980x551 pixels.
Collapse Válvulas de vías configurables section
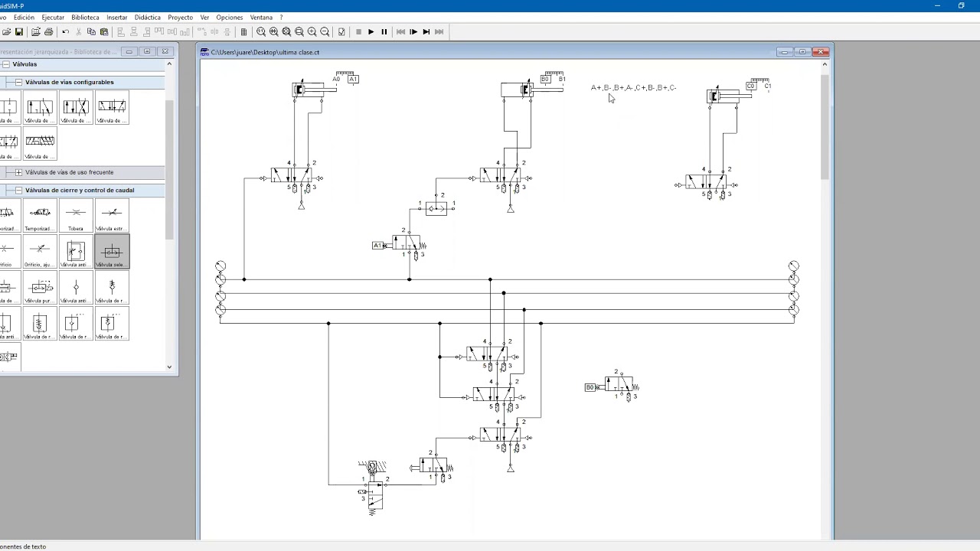tap(18, 82)
